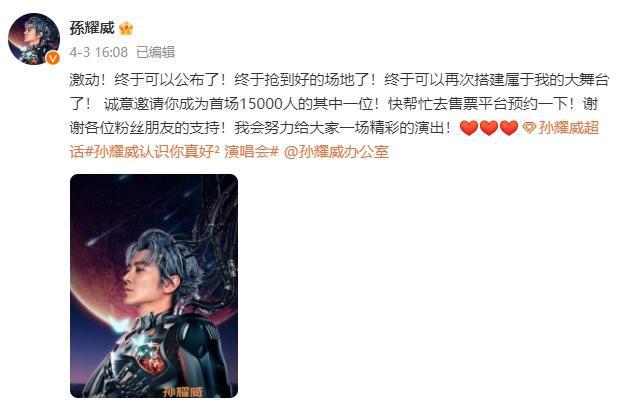Enlarge the concert poster image
The image size is (629, 401).
pos(154,286)
